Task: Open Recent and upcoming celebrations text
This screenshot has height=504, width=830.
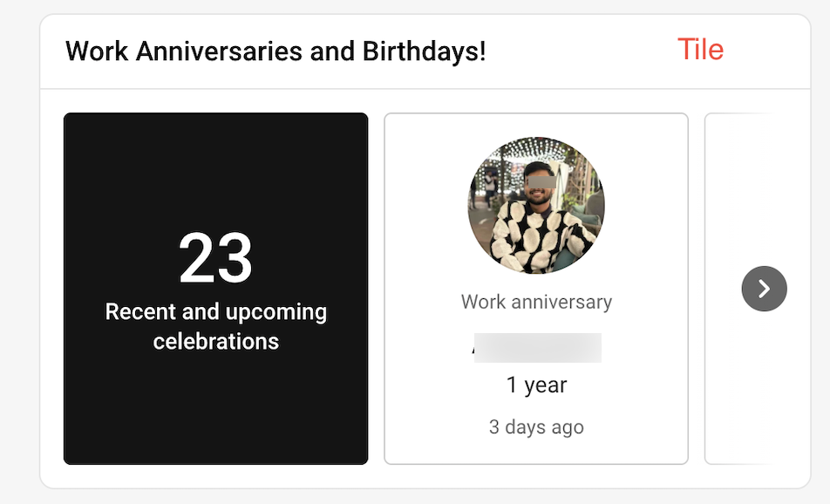Action: pos(215,326)
